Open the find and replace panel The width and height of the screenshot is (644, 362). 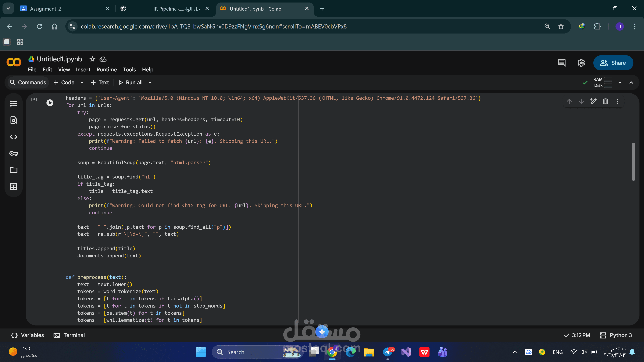pos(13,120)
